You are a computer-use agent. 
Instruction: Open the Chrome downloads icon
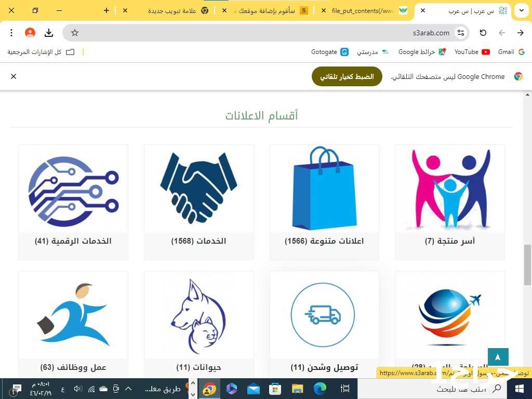click(49, 33)
